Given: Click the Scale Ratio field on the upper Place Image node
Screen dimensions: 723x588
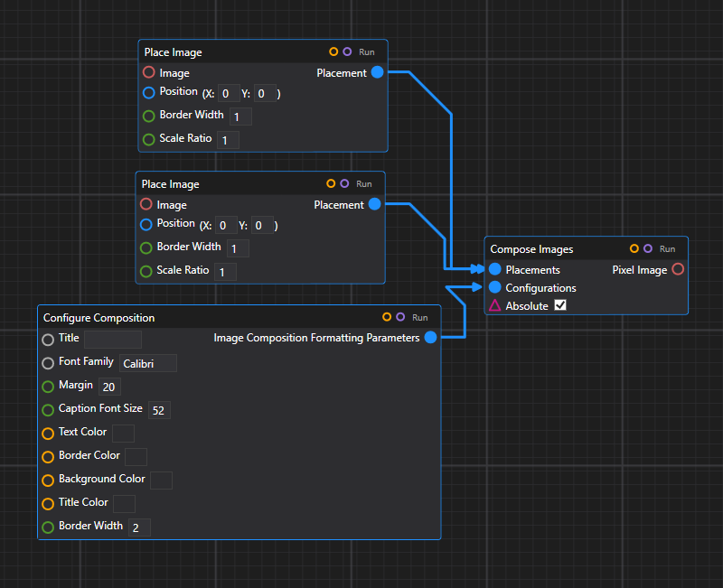Looking at the screenshot, I should pos(228,140).
